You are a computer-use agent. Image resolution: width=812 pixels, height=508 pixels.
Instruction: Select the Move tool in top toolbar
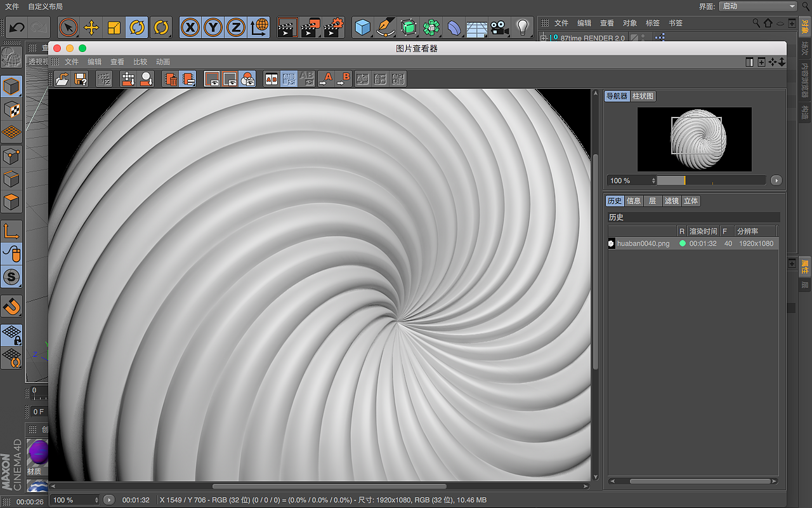click(x=91, y=27)
